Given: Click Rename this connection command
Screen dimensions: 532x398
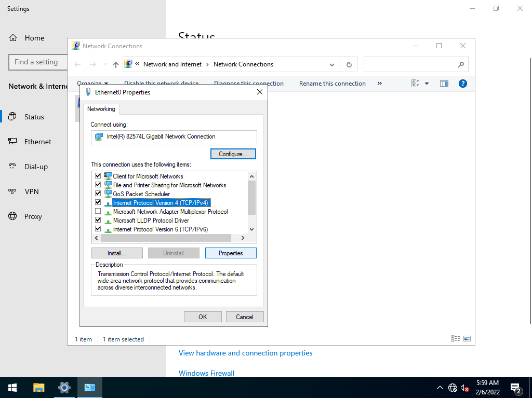Looking at the screenshot, I should pyautogui.click(x=332, y=84).
